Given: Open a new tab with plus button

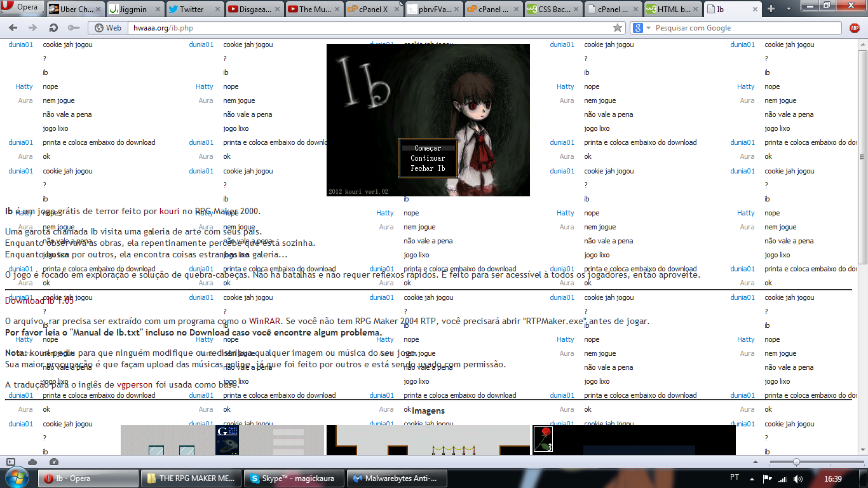Looking at the screenshot, I should pos(771,8).
